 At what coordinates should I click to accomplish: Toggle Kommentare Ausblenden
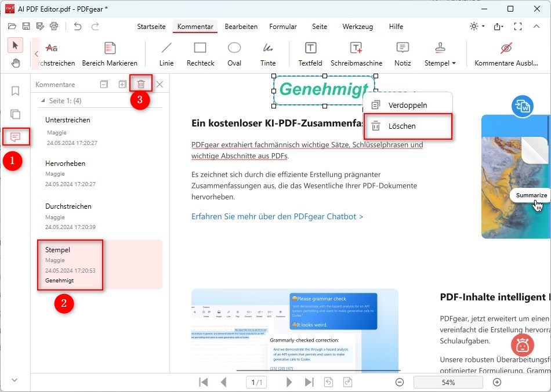(x=506, y=54)
